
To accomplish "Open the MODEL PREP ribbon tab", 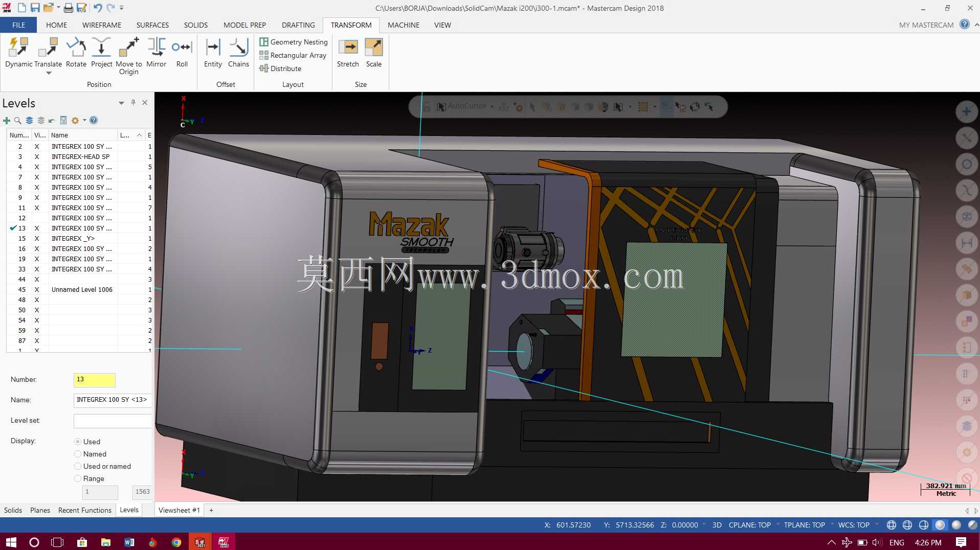I will coord(244,25).
